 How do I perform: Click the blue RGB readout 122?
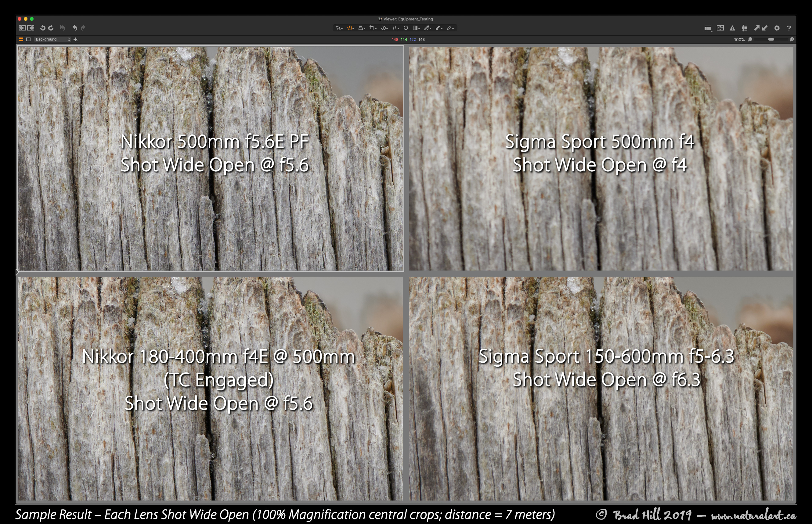pos(413,39)
